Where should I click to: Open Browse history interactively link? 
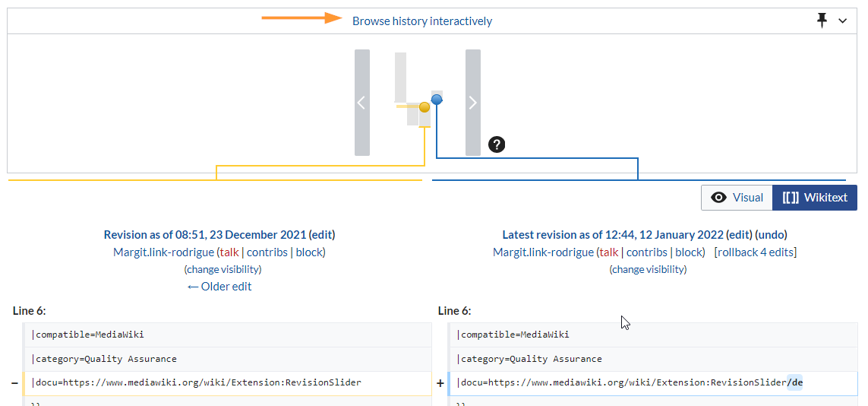coord(421,21)
